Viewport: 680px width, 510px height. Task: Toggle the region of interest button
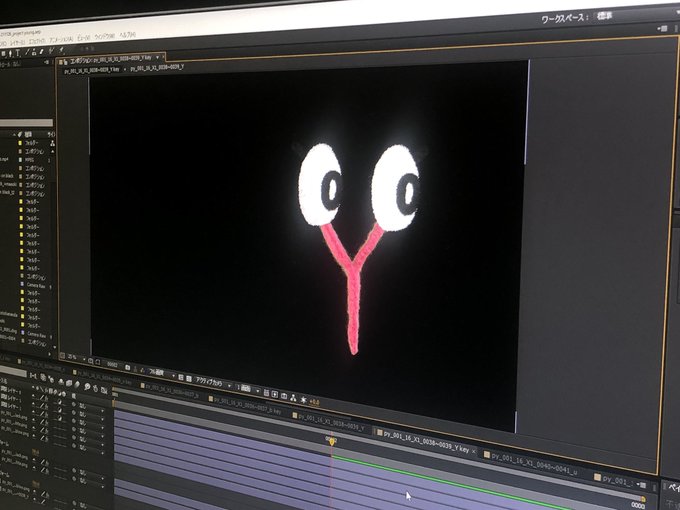pos(181,377)
